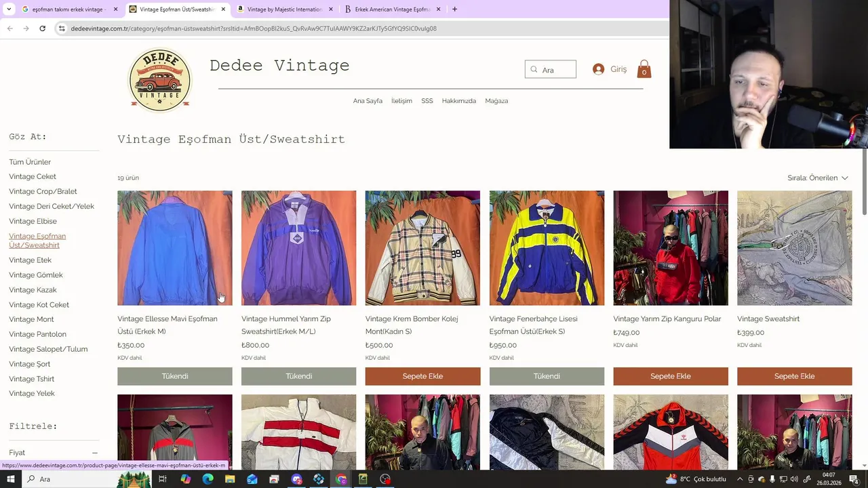The image size is (868, 488).
Task: Open the Vintage Deri Ceket/Yelek category
Action: [x=52, y=207]
